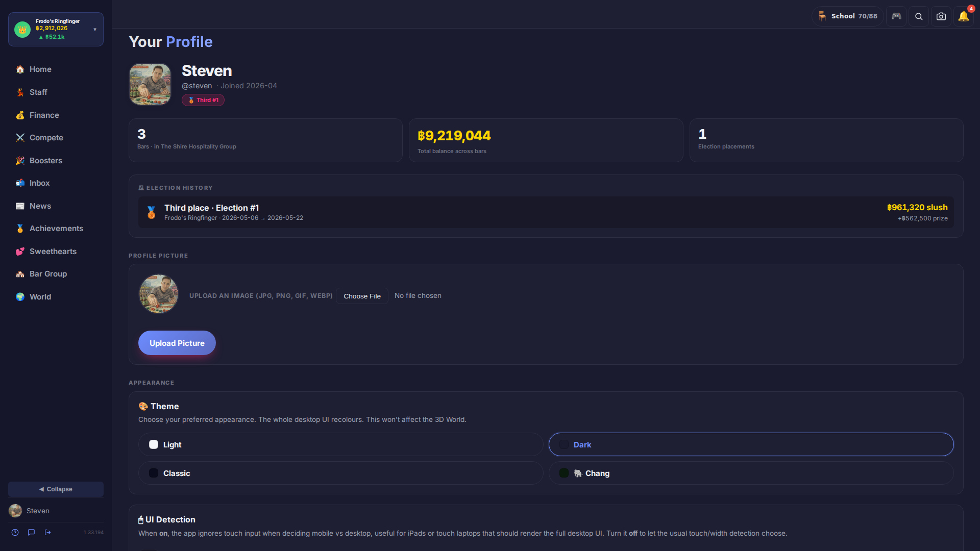The width and height of the screenshot is (980, 551).
Task: Choose the Dark theme swatch
Action: click(x=564, y=444)
